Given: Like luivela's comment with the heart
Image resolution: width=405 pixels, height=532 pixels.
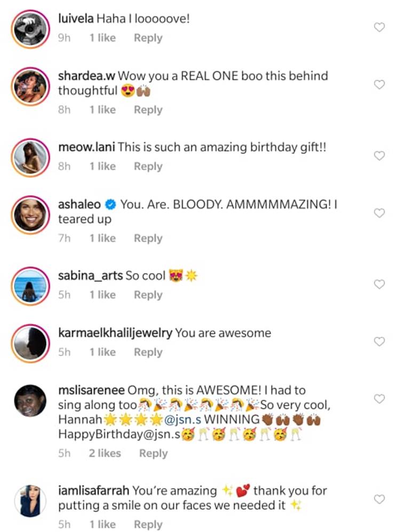Looking at the screenshot, I should 379,28.
